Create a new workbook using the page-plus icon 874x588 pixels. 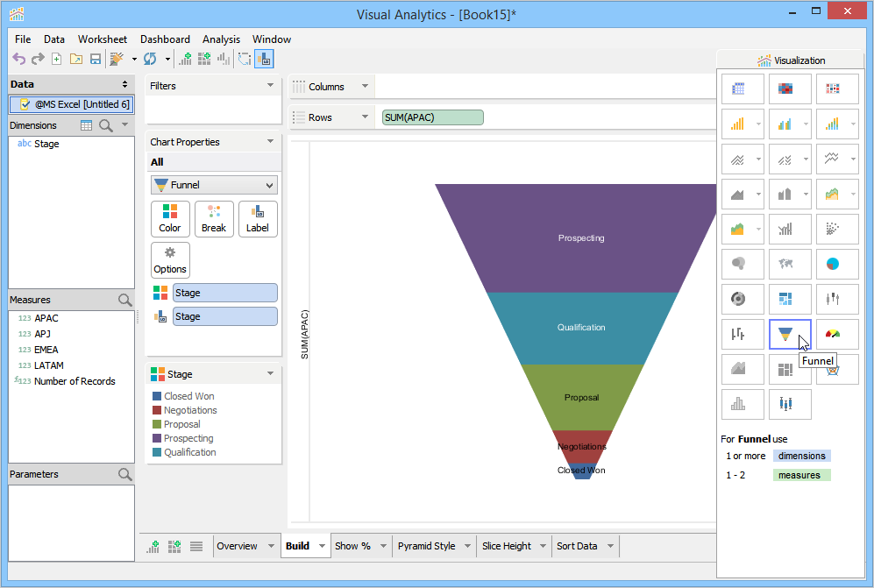(56, 59)
